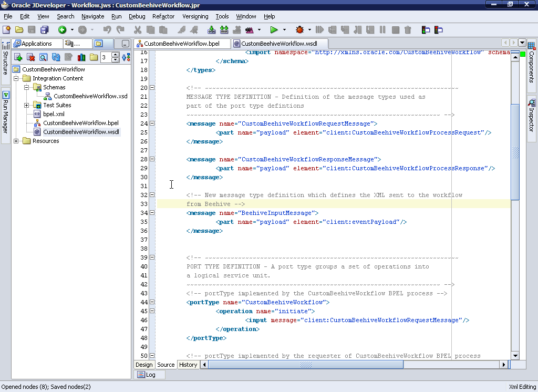Make the project using the compile icon
Viewport: 538px width, 392px height.
(x=212, y=30)
